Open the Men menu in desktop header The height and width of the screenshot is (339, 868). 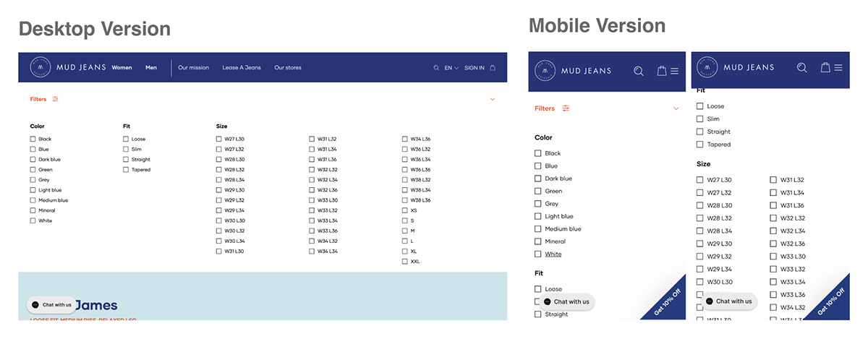(x=150, y=68)
